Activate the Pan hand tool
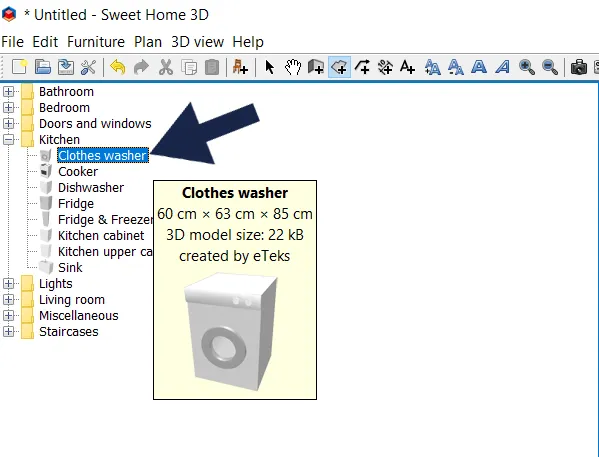 pyautogui.click(x=293, y=67)
